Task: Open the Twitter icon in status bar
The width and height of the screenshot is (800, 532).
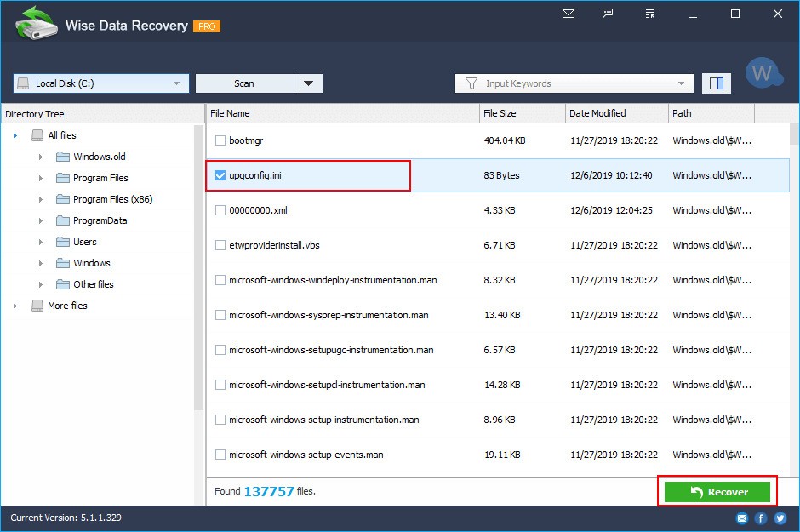Action: click(x=780, y=518)
